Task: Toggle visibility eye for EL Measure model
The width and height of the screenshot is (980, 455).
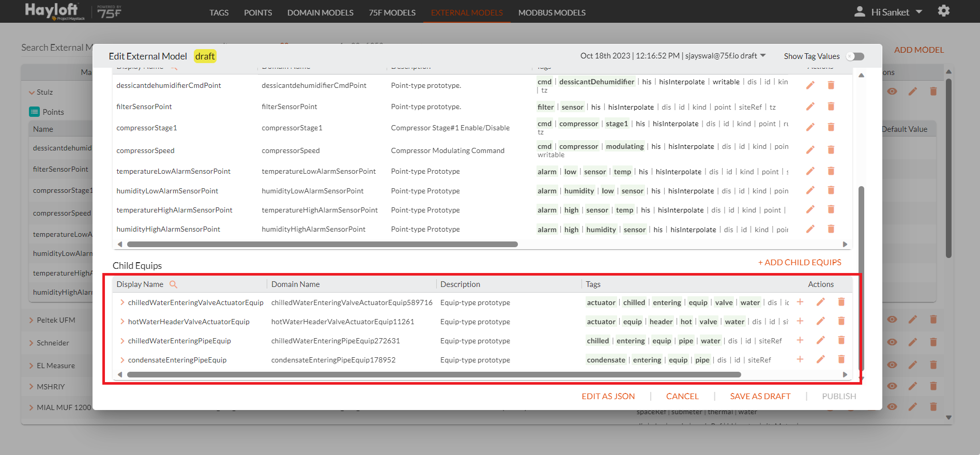Action: 892,365
